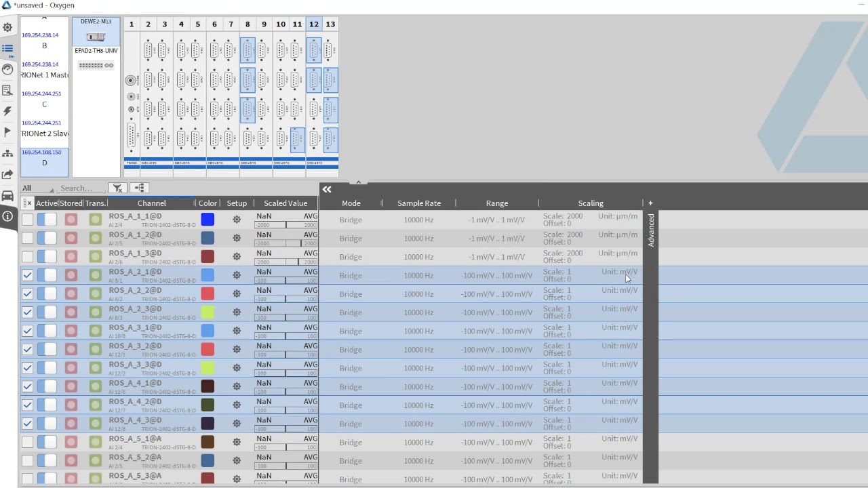Screen dimensions: 868x488
Task: Open Range dropdown for ROS_A_1_2@D
Action: pyautogui.click(x=497, y=239)
